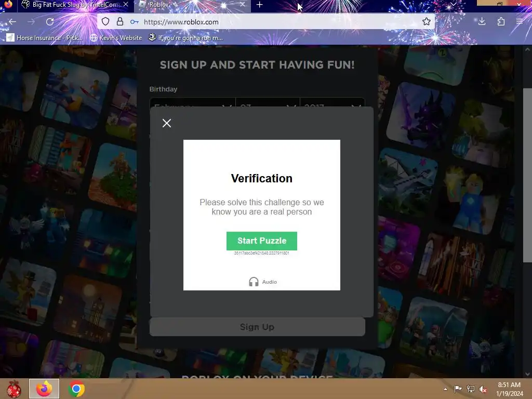Switch to the Roblox tab
Viewport: 532px width, 399px height.
192,5
